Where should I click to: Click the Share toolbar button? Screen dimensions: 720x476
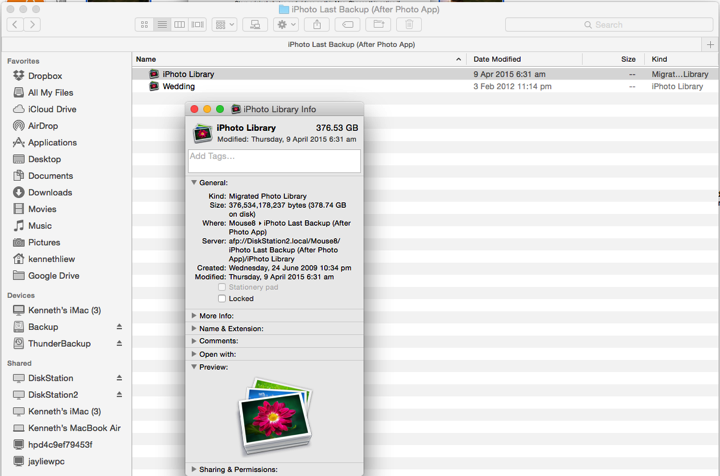(317, 25)
